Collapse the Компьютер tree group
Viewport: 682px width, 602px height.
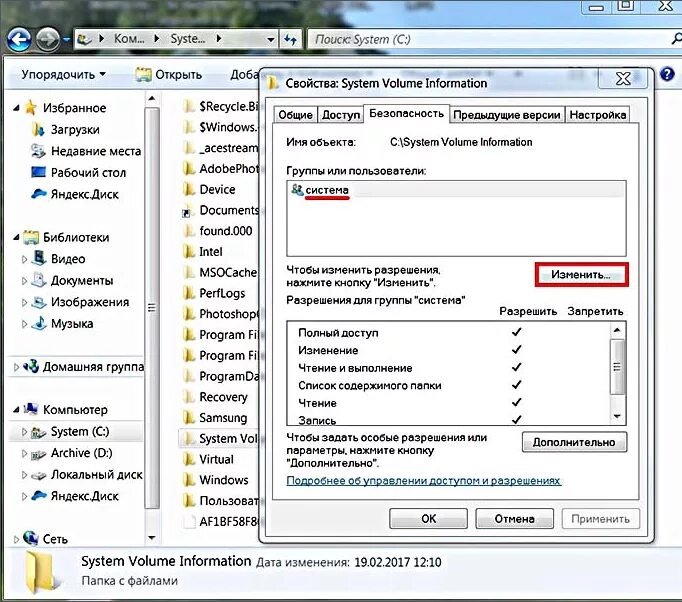[16, 410]
